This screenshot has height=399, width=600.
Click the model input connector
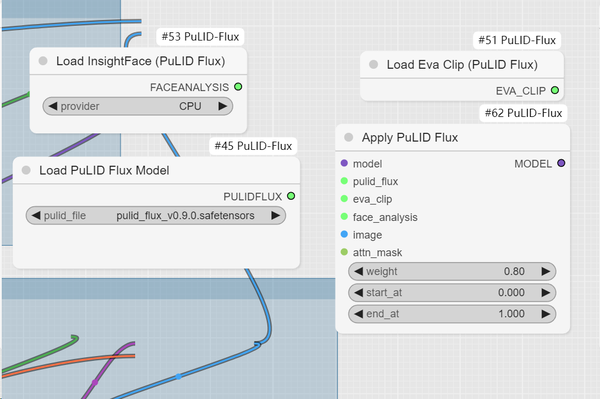(344, 163)
